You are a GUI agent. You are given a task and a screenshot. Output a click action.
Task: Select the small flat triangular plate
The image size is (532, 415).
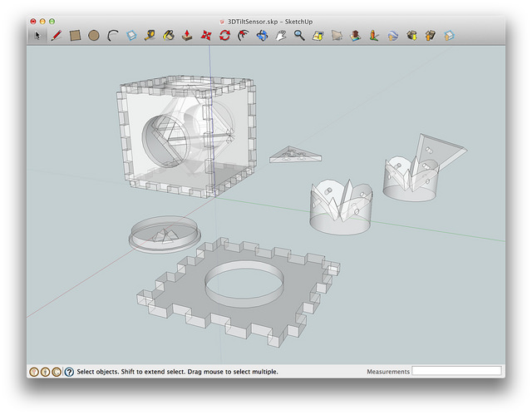pos(295,155)
